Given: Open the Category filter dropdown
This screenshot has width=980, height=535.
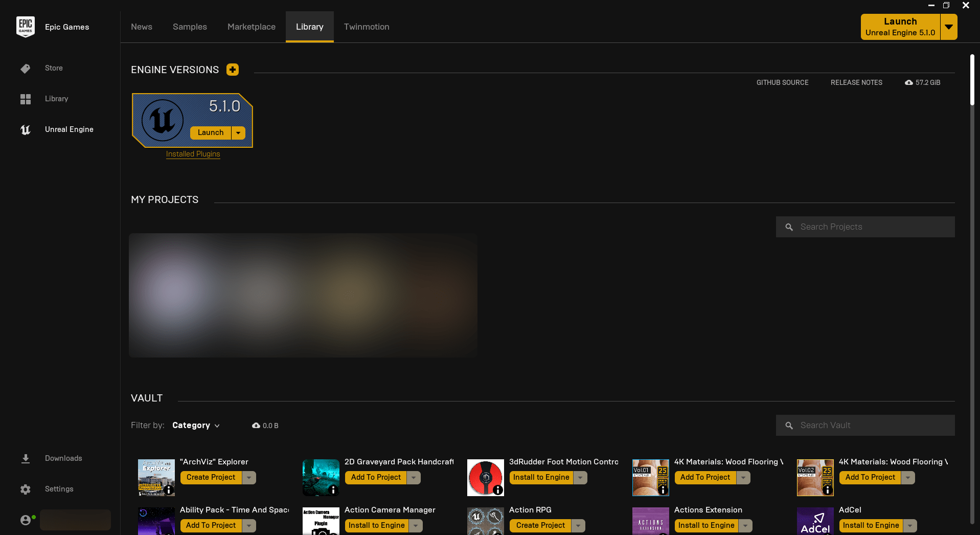Looking at the screenshot, I should tap(196, 426).
